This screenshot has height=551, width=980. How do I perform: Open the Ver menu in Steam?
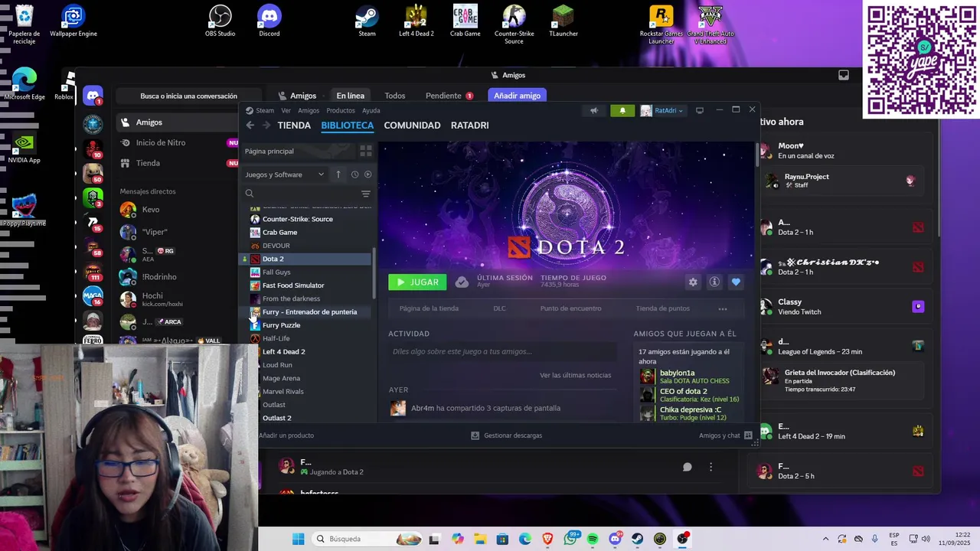tap(286, 110)
